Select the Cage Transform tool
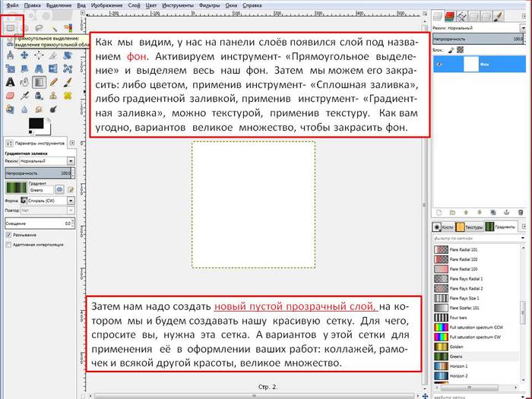This screenshot has width=532, height=399. pyautogui.click(x=68, y=68)
